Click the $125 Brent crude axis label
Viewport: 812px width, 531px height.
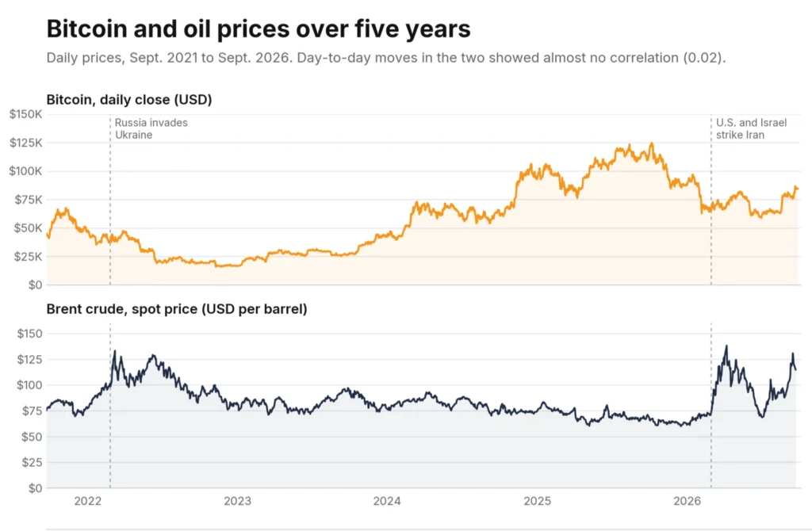coord(29,359)
